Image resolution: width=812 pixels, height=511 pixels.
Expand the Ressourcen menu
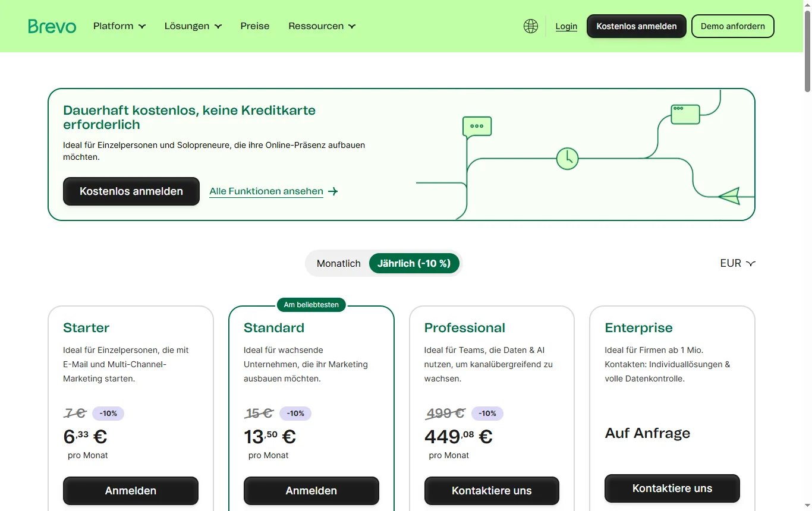(x=322, y=26)
